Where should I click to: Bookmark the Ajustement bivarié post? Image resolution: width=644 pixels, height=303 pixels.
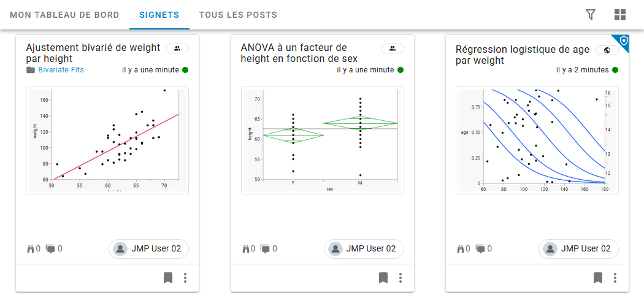169,278
